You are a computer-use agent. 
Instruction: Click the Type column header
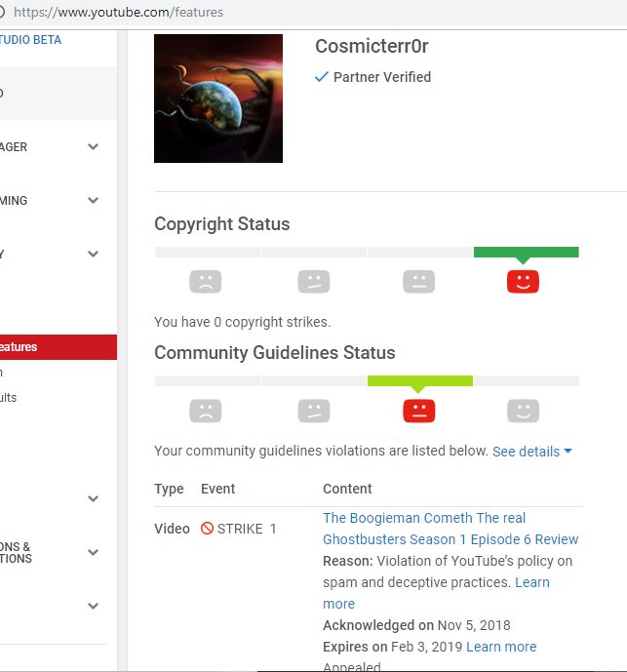pos(169,489)
